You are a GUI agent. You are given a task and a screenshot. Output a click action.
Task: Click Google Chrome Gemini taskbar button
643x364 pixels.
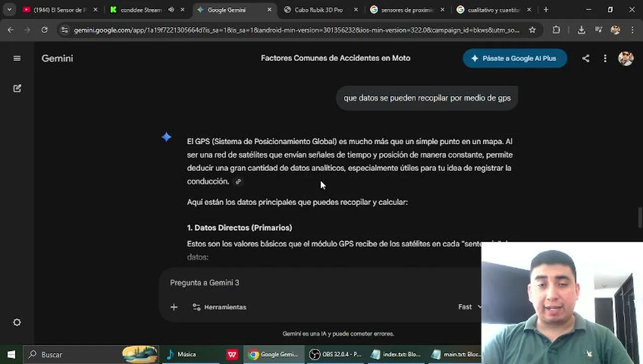[x=274, y=354]
